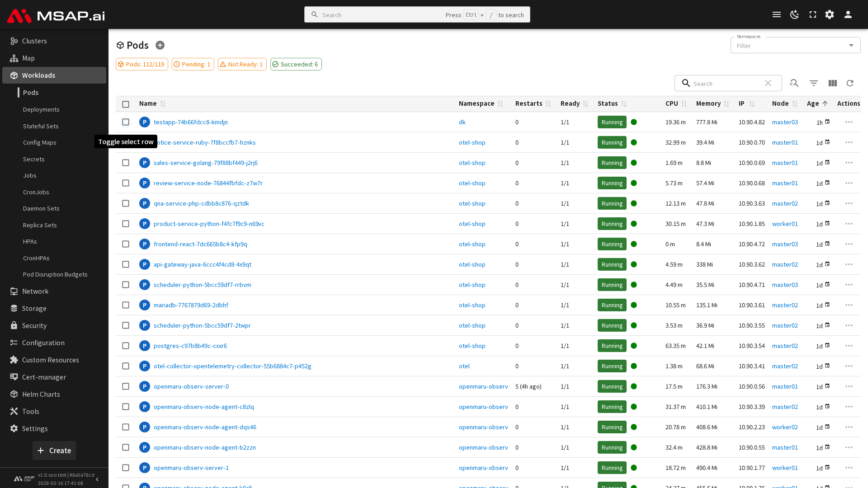Select the sales-service-golang pod row checkbox
This screenshot has width=868, height=488.
[x=126, y=163]
